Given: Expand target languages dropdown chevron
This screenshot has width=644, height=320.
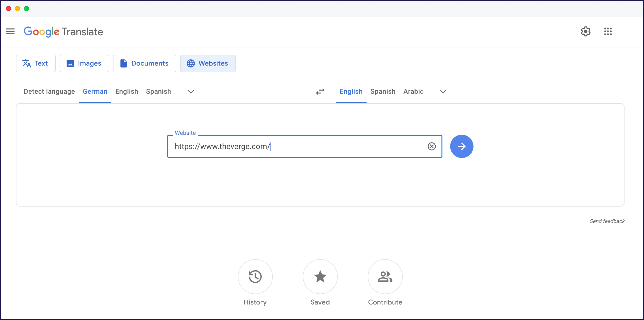Looking at the screenshot, I should click(443, 92).
